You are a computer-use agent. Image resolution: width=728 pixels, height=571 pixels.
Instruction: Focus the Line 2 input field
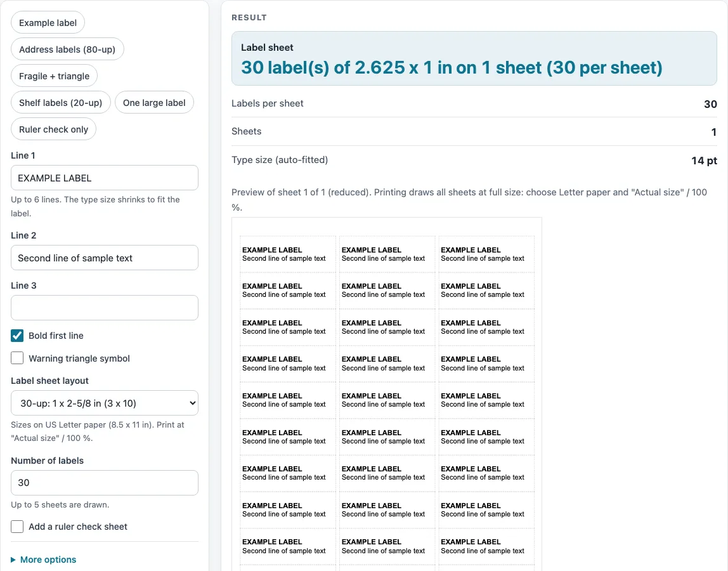[105, 258]
